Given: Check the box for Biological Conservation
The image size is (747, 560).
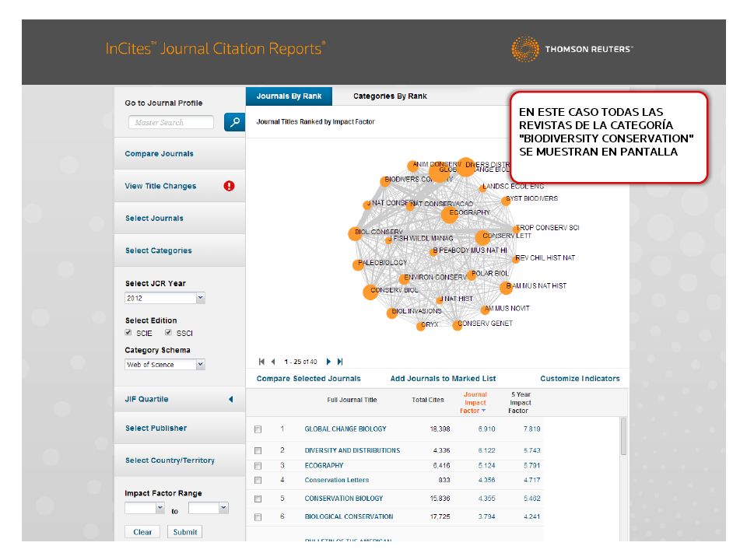Looking at the screenshot, I should (258, 517).
